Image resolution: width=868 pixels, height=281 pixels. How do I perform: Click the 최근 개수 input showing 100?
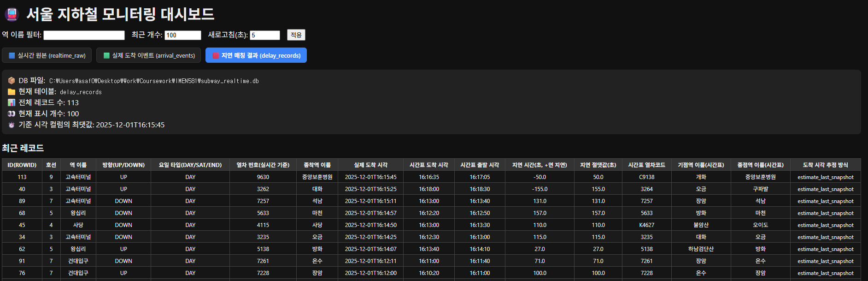183,35
